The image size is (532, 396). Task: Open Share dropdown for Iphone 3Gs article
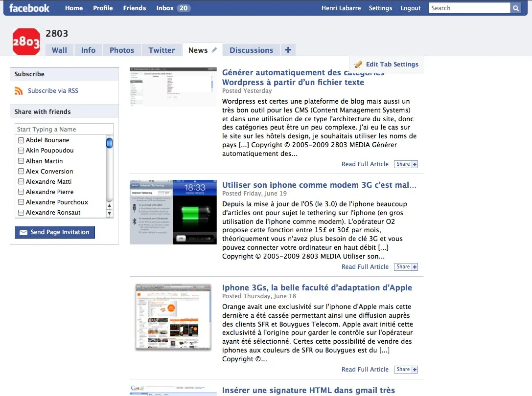pyautogui.click(x=406, y=370)
